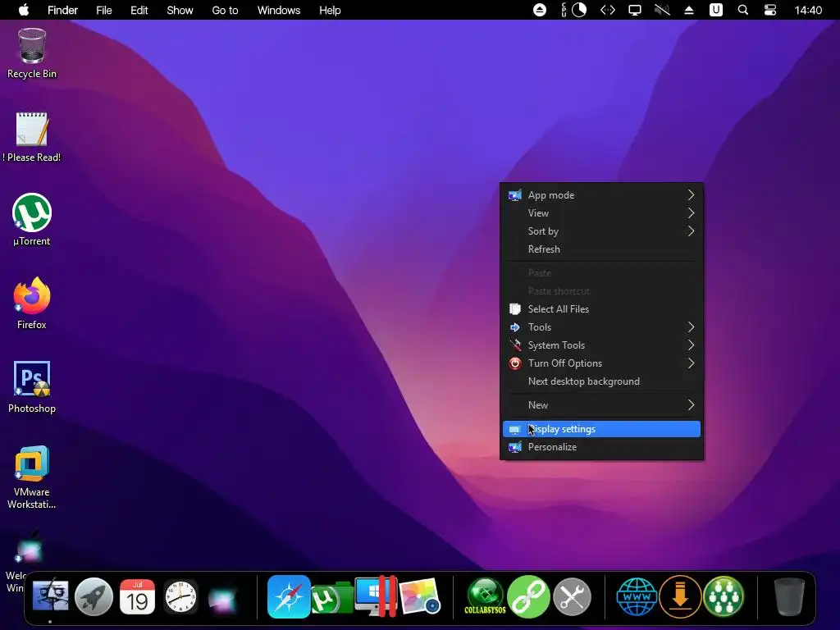Expand the Sort by submenu
Image resolution: width=840 pixels, height=630 pixels.
point(601,231)
